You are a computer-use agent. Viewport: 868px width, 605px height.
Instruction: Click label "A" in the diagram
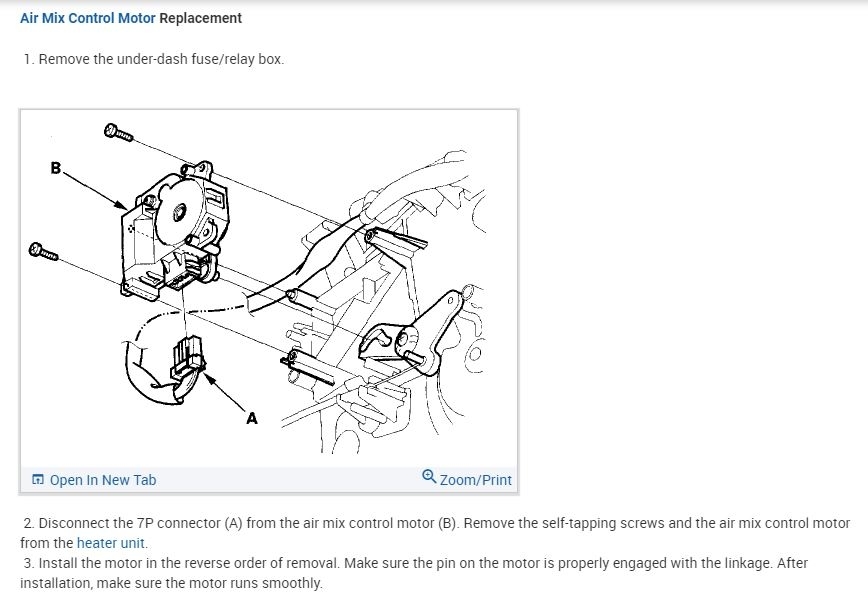click(x=252, y=418)
